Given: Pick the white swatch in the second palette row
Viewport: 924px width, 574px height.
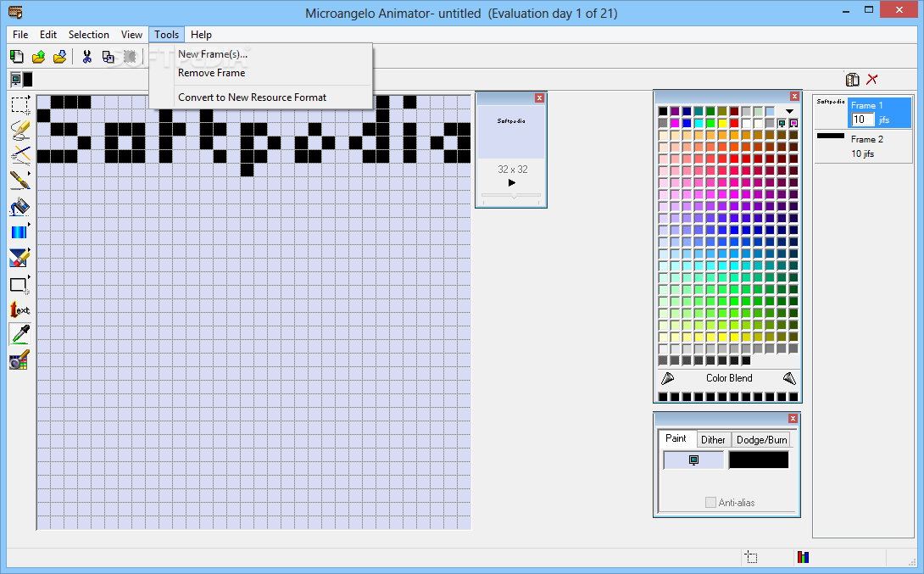Looking at the screenshot, I should 746,123.
